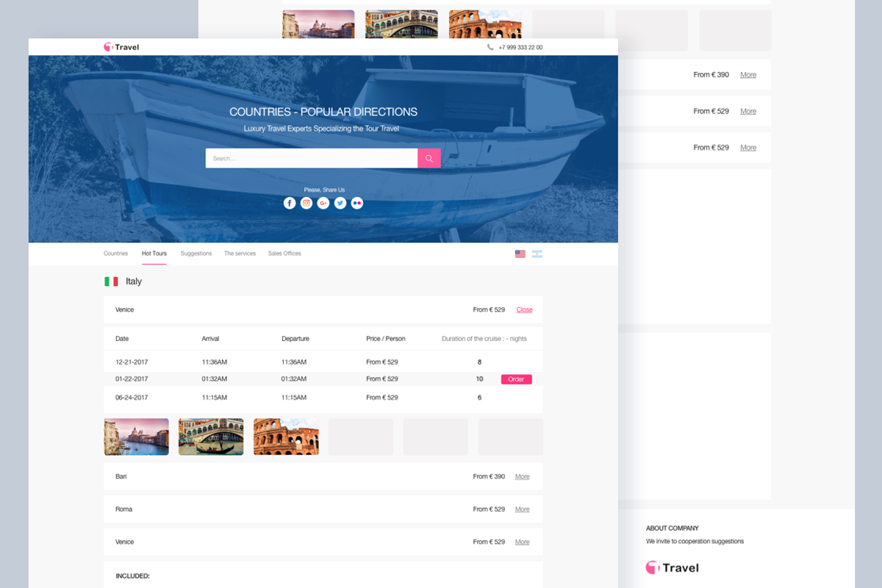
Task: Open the Rialto Bridge gondola thumbnail in front page
Action: tap(211, 437)
